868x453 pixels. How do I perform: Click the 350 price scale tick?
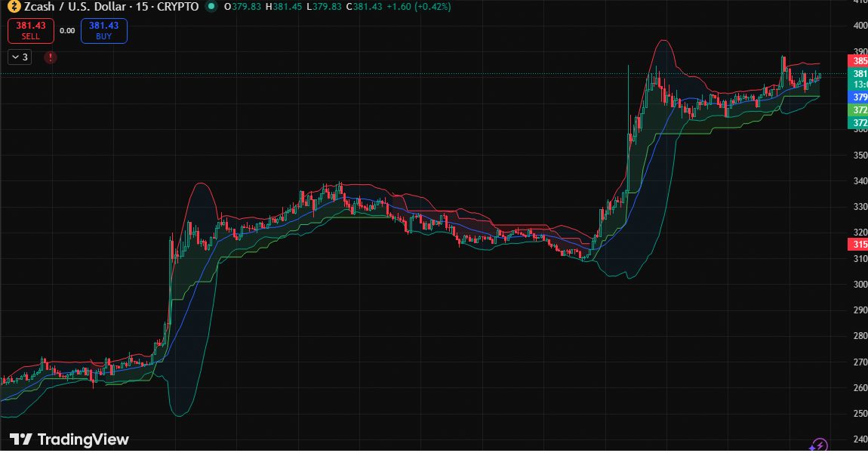coord(860,155)
